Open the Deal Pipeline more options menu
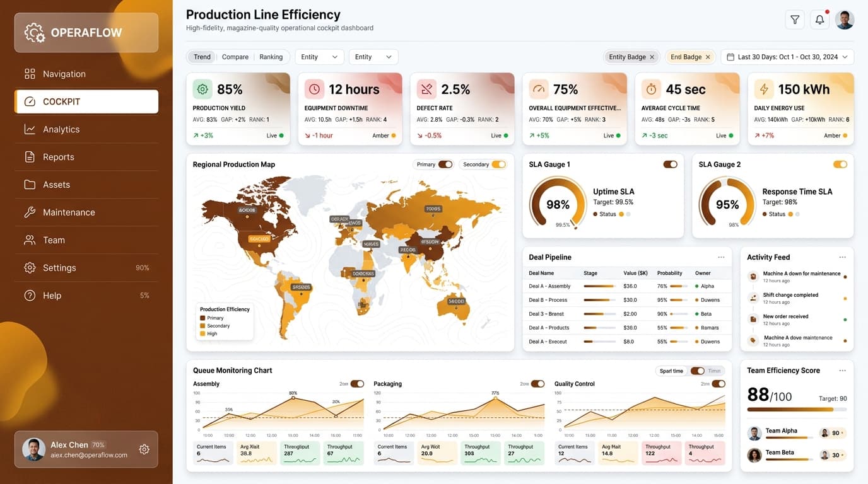868x484 pixels. click(721, 257)
